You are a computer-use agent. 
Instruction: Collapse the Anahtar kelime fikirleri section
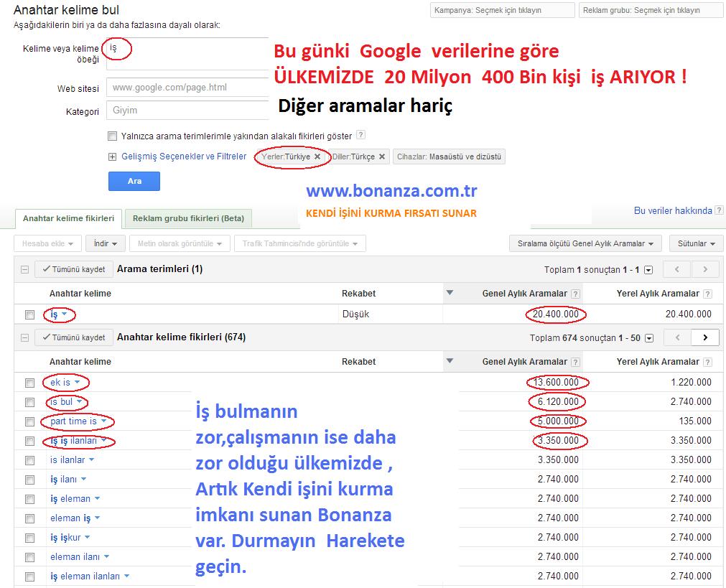pos(24,337)
